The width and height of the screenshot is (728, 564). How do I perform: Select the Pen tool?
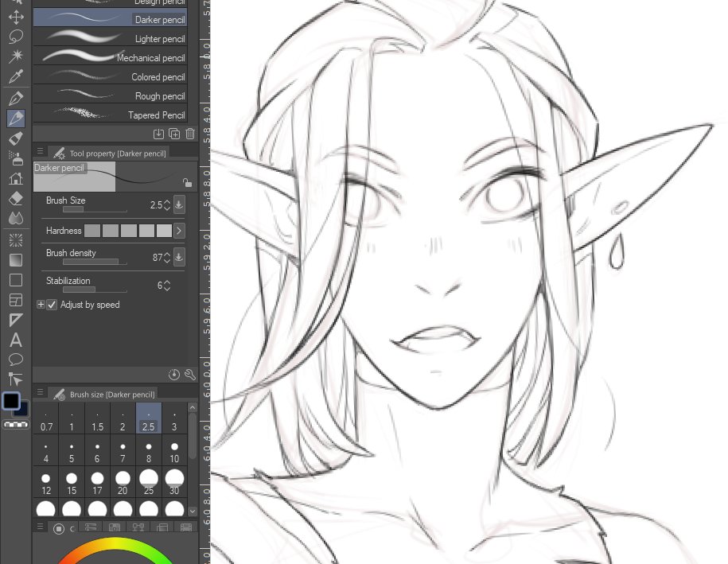tap(16, 99)
